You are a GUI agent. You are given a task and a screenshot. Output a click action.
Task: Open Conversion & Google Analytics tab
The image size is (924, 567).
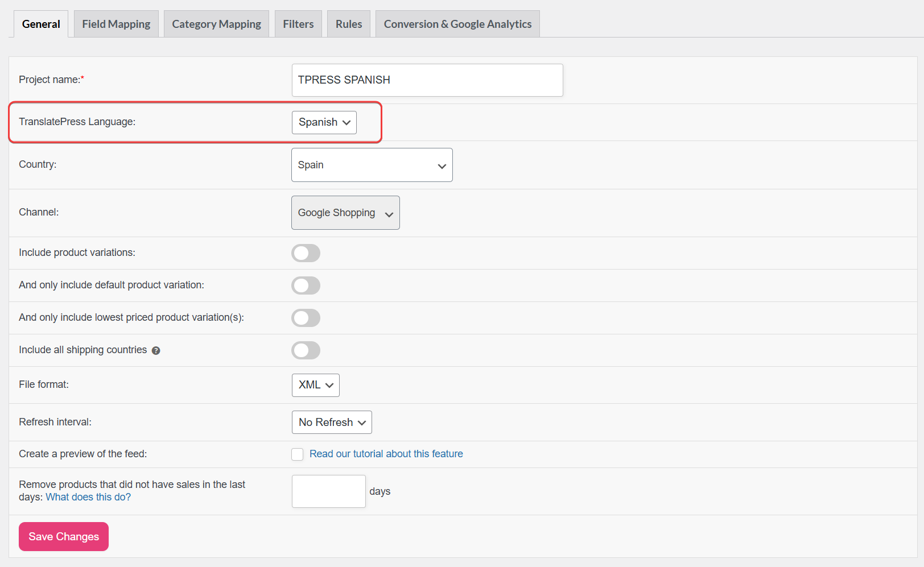point(457,24)
